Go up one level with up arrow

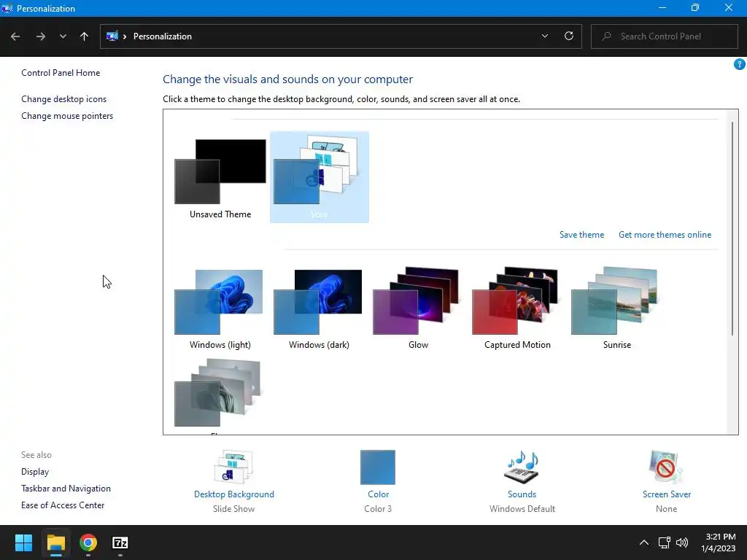pyautogui.click(x=85, y=36)
